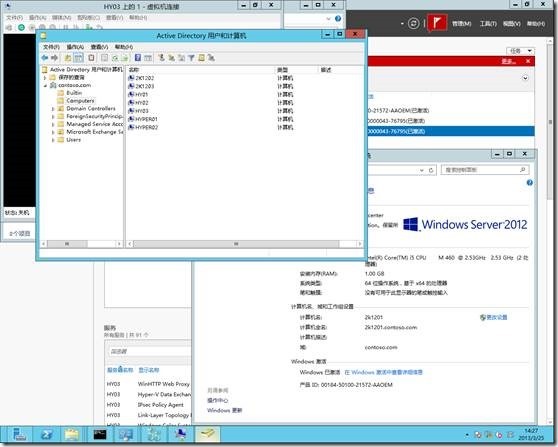
Task: Click the Delete icon in Active Directory toolbar
Action: point(91,58)
